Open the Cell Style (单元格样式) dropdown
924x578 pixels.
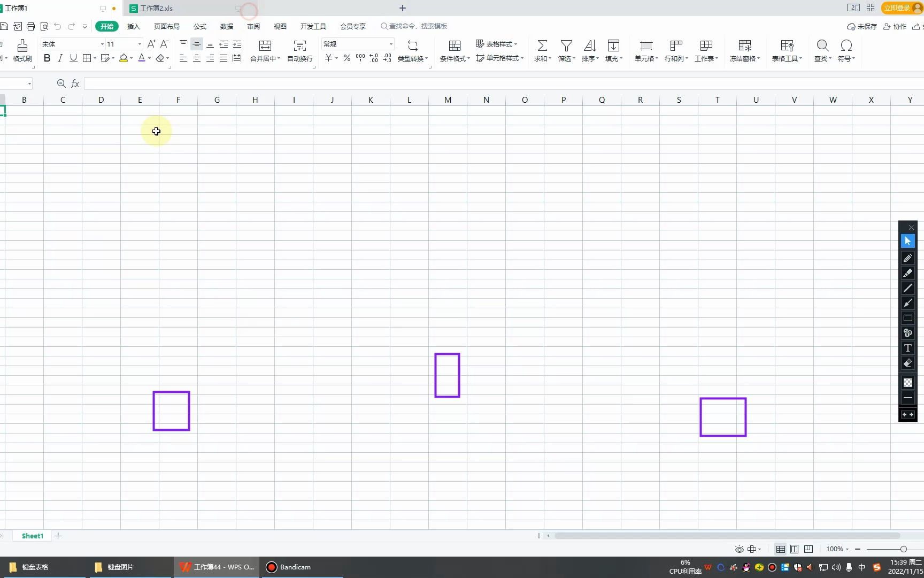point(499,58)
